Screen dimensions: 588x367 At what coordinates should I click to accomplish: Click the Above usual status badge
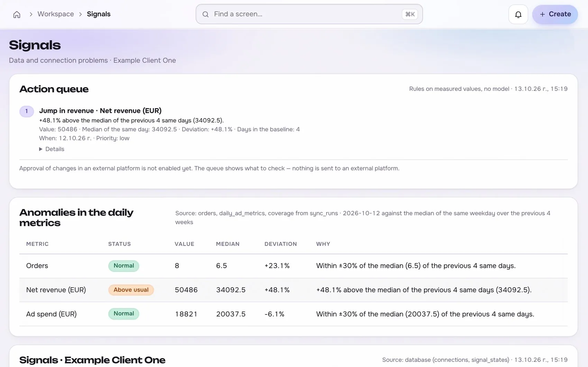[x=131, y=290]
